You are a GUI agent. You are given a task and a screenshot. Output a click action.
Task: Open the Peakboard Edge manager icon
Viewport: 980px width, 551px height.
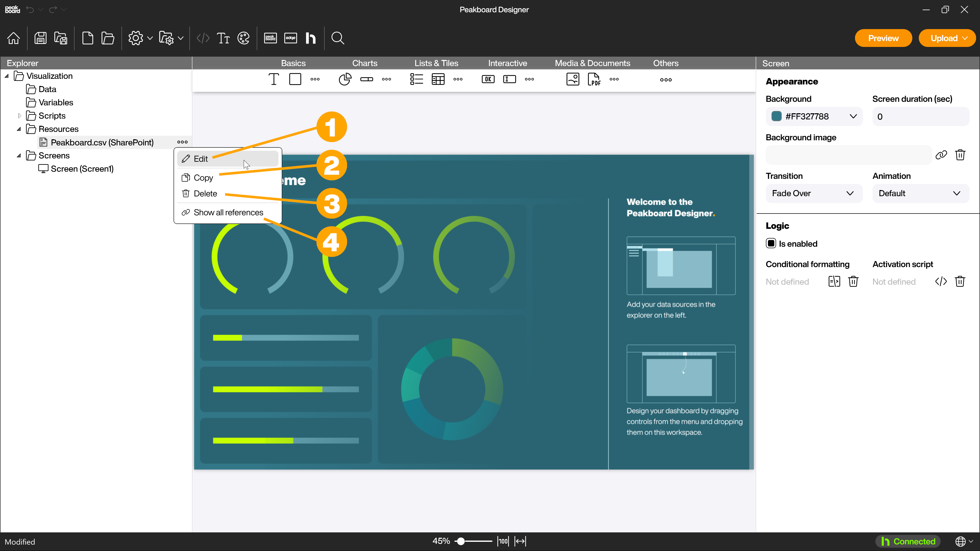[x=291, y=38]
